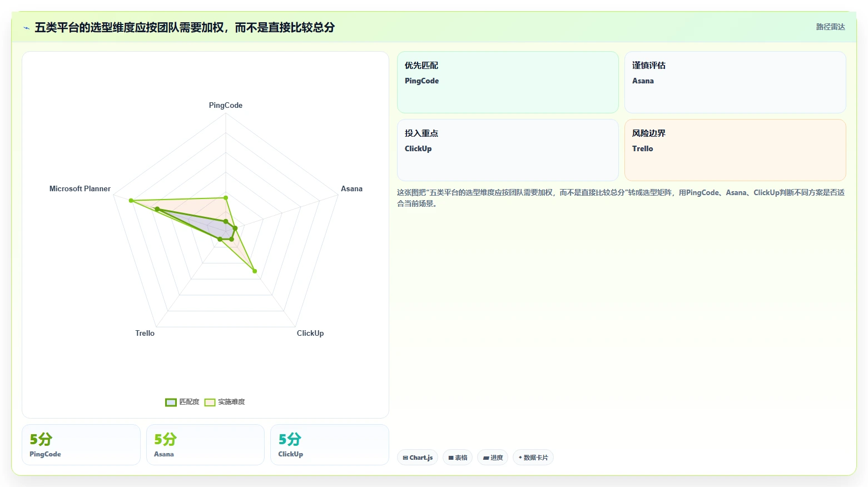Click the 匹配度 legend color box

point(171,402)
